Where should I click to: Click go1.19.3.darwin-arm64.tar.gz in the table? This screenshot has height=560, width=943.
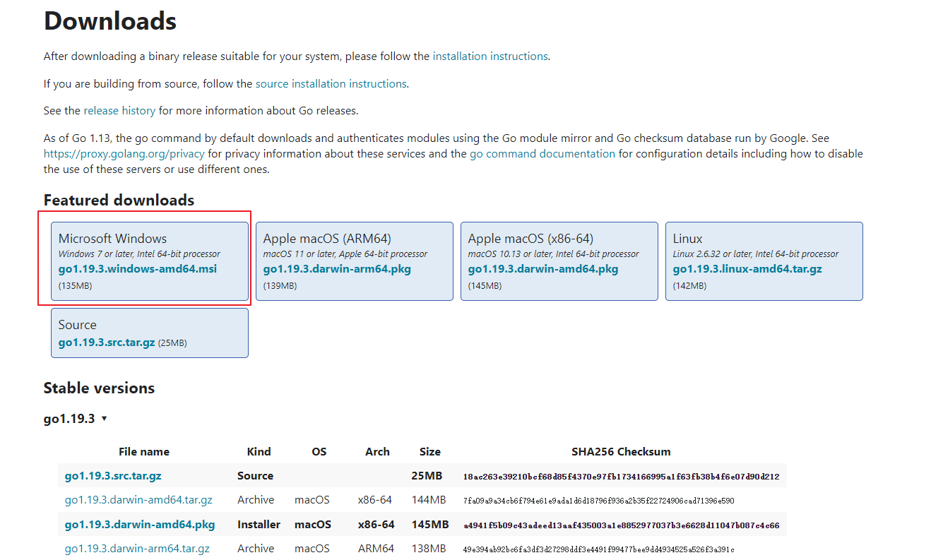137,549
